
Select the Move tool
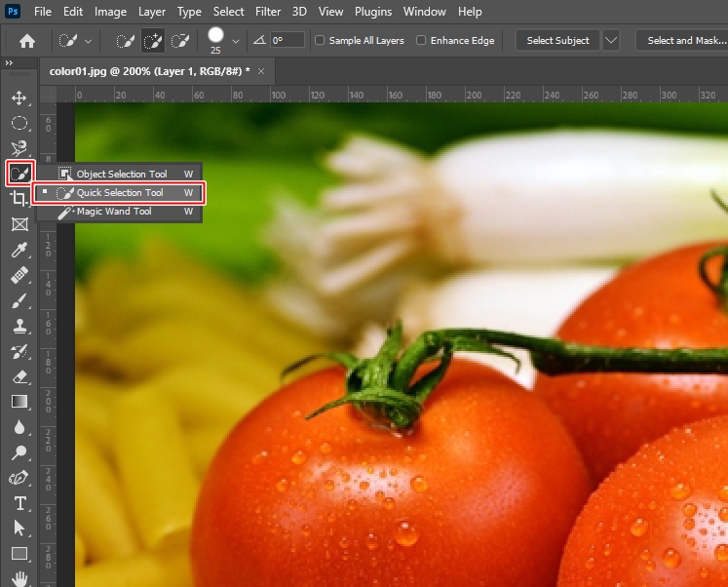(19, 98)
